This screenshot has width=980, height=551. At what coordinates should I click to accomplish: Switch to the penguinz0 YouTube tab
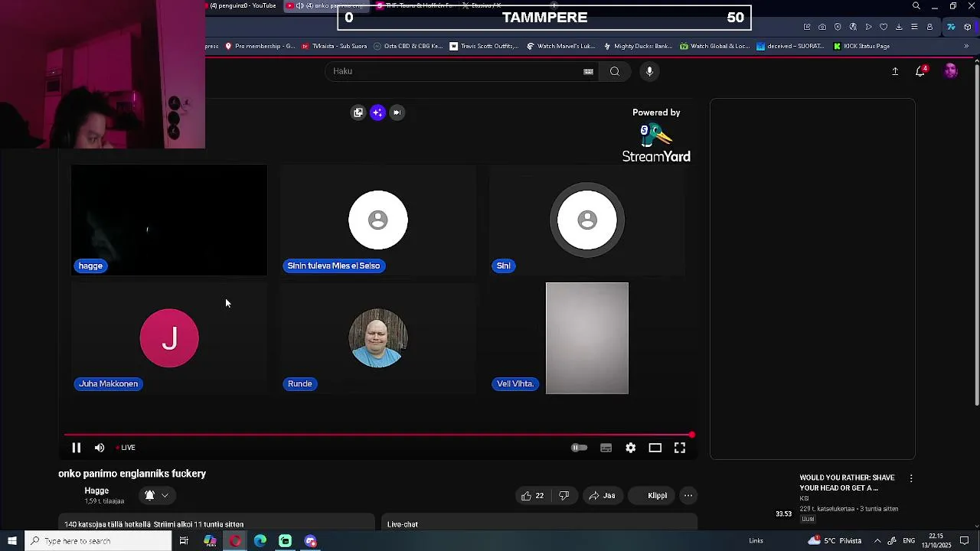click(x=243, y=5)
